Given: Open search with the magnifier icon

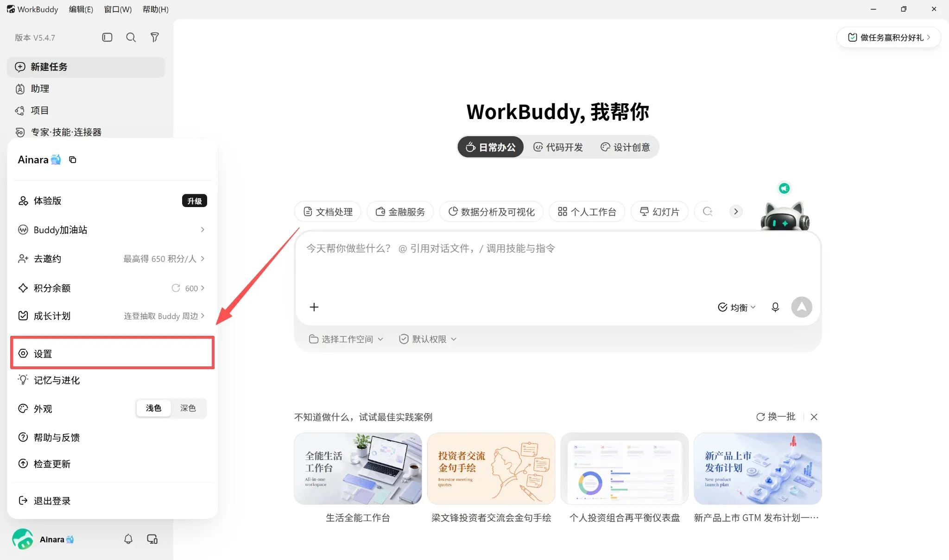Looking at the screenshot, I should tap(131, 37).
